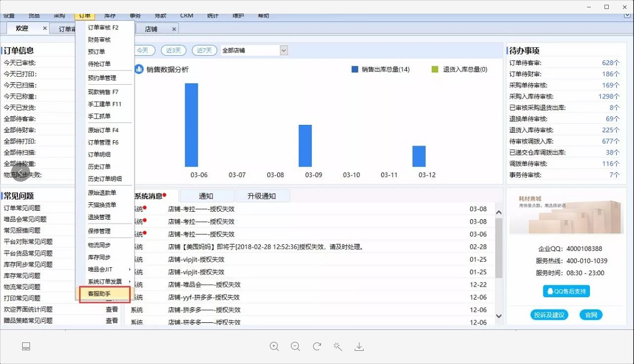The width and height of the screenshot is (634, 364).
Task: Open the 1298个 采购入库待审核 count
Action: [x=609, y=96]
